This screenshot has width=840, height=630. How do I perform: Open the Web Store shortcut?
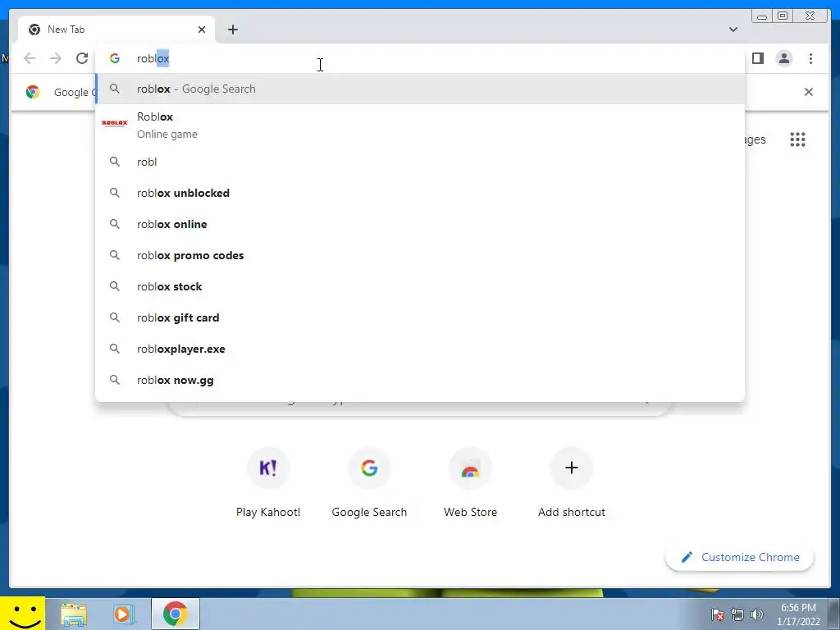pyautogui.click(x=470, y=482)
